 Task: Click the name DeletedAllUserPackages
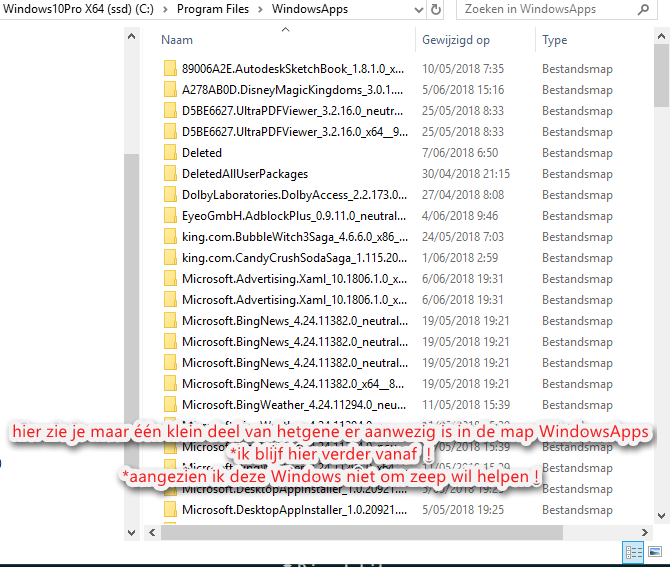click(x=245, y=173)
